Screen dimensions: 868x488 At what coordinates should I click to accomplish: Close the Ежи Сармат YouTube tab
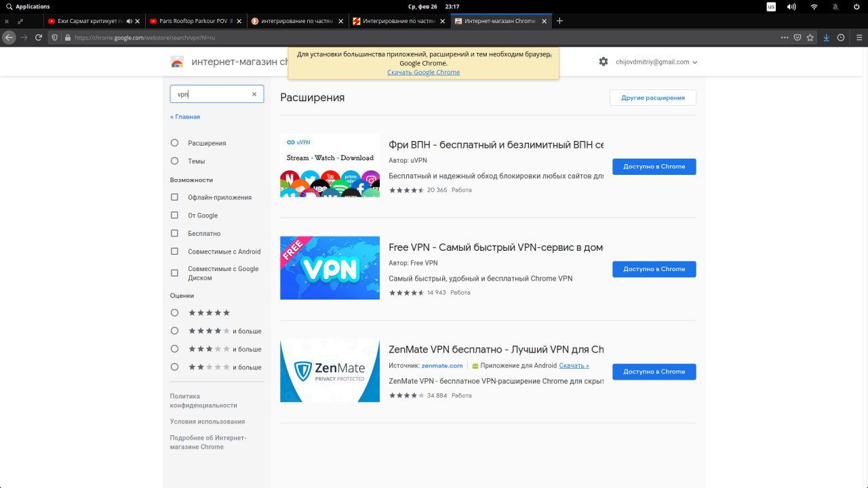coord(138,21)
